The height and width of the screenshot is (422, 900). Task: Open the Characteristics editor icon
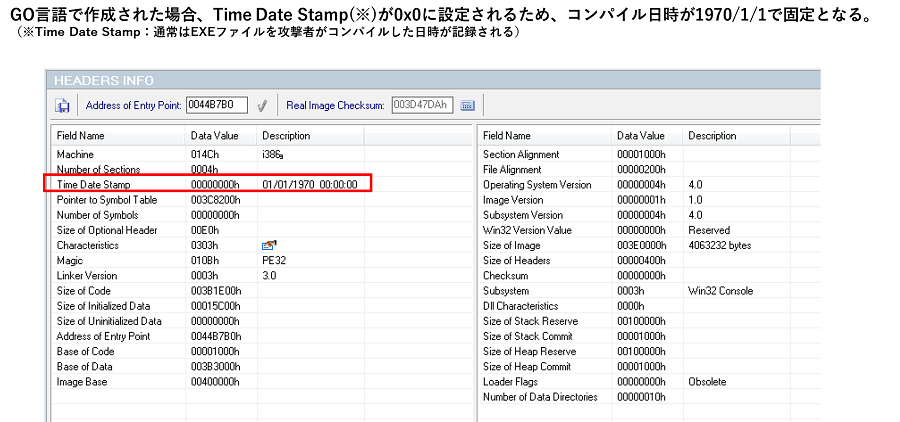click(x=268, y=245)
